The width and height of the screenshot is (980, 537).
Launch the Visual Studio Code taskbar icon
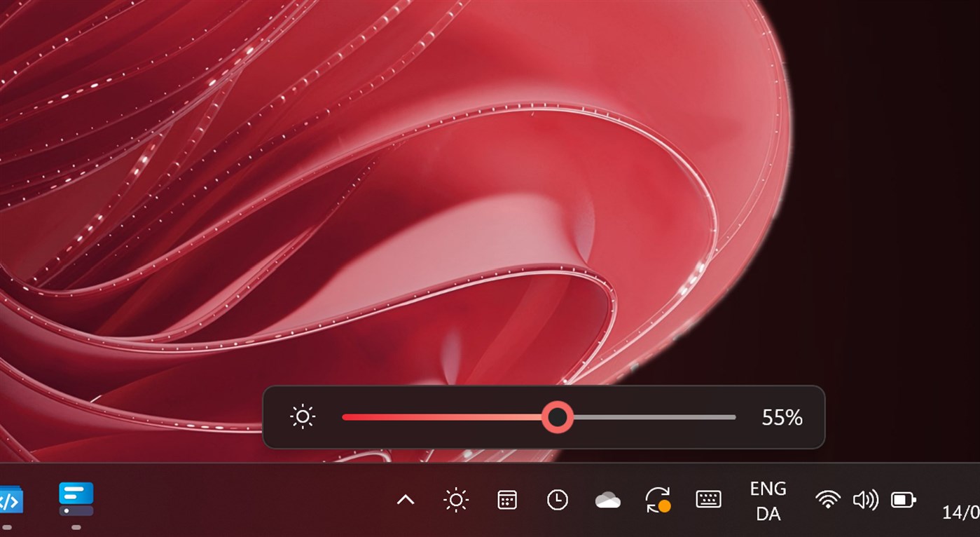tap(10, 498)
